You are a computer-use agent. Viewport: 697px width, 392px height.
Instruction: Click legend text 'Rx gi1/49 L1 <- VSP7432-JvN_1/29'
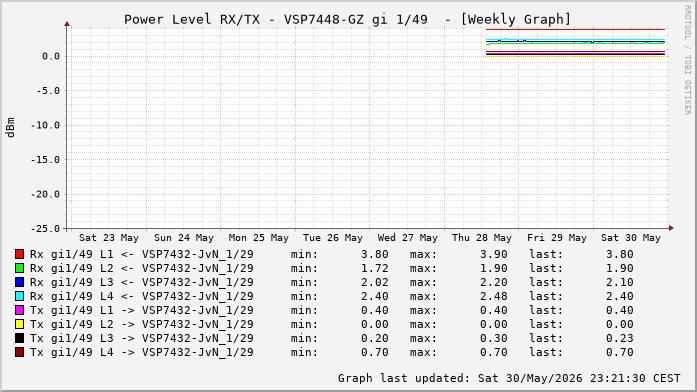click(142, 255)
